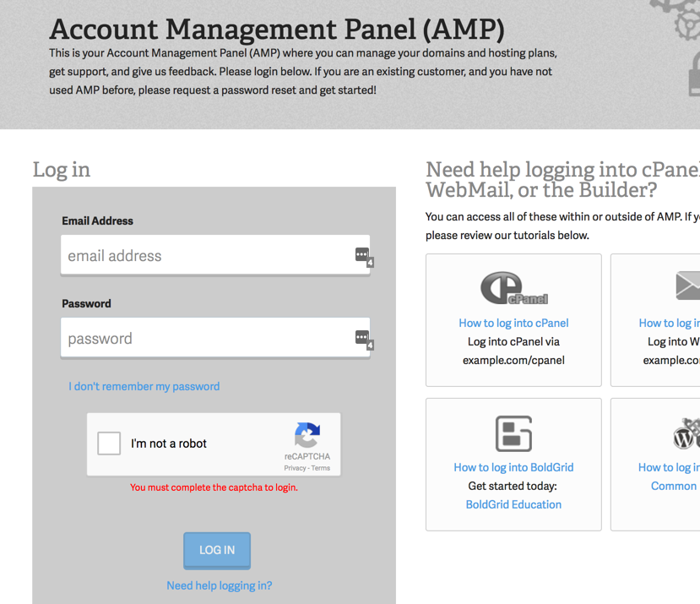
Task: Focus the email address input field
Action: pyautogui.click(x=215, y=255)
